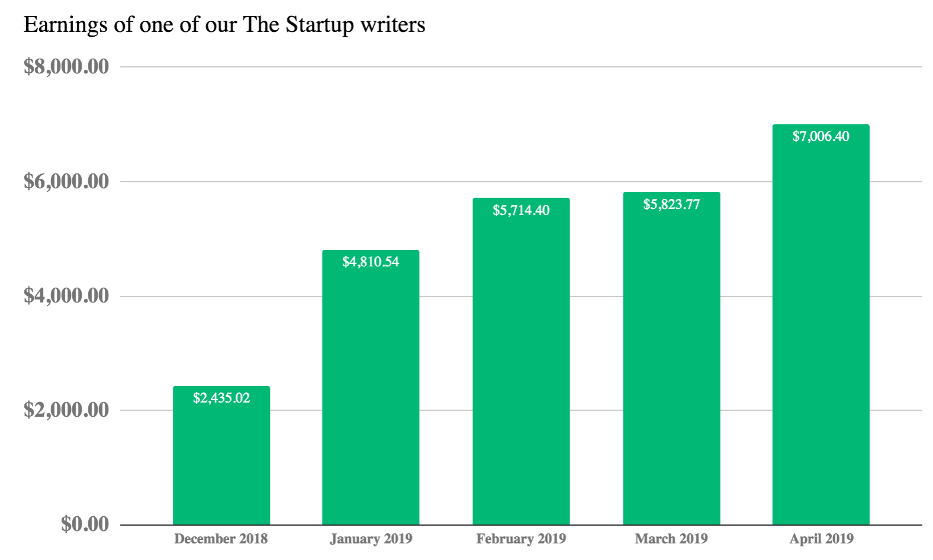
Task: Click the December 2018 x-axis label
Action: pos(221,539)
